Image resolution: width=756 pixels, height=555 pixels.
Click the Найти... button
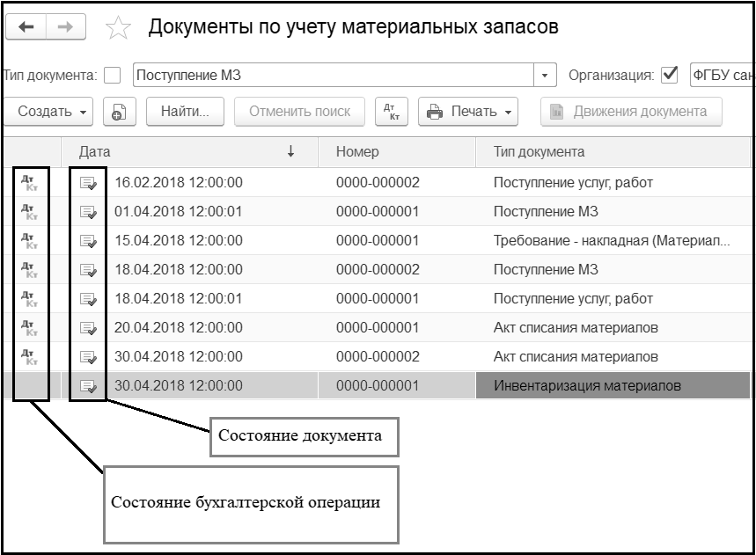[x=185, y=112]
